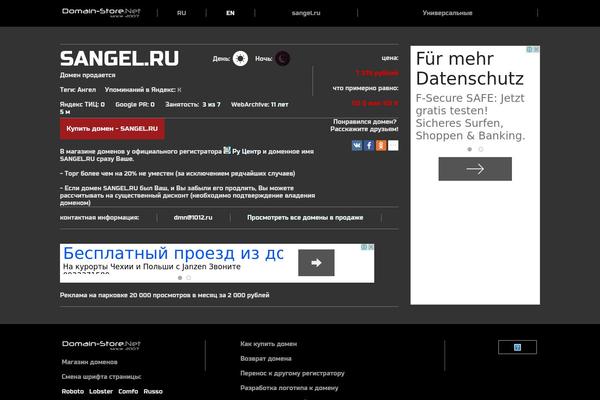Click the SANGEL.RU domain heading
This screenshot has height=400, width=600.
point(119,59)
